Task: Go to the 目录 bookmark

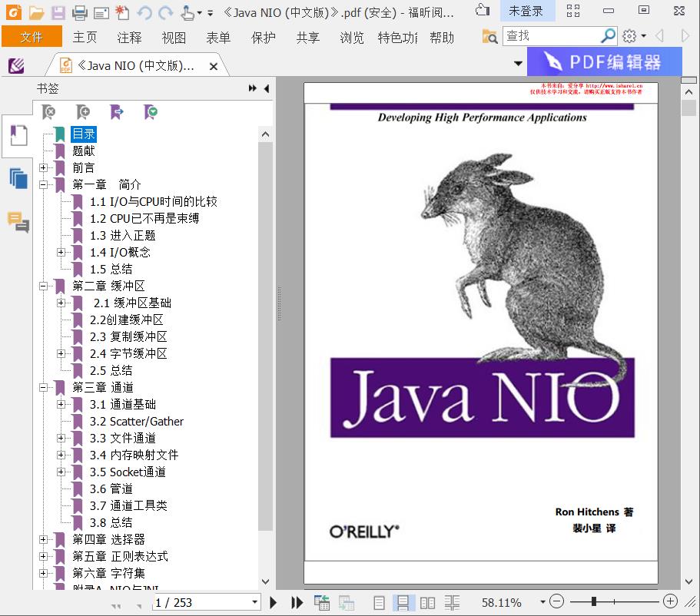Action: [84, 134]
